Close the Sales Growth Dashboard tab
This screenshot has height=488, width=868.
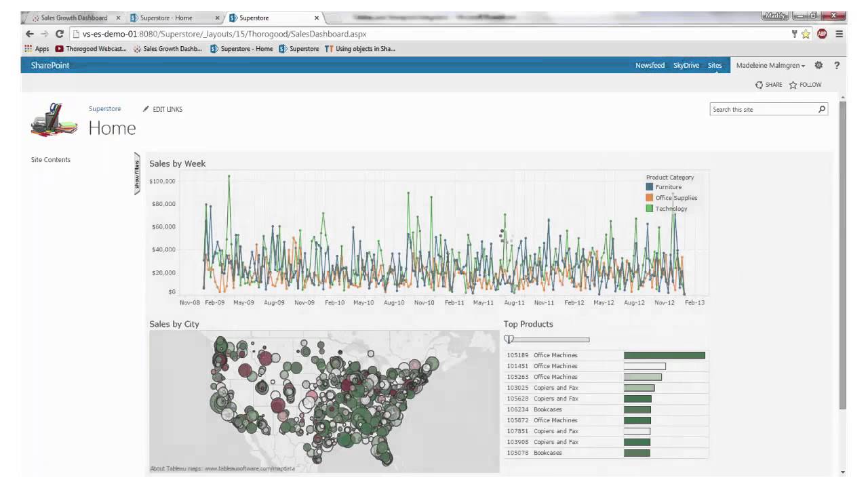(118, 18)
